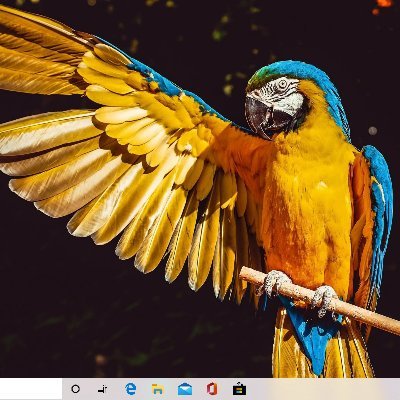
Task: Launch the Office app from taskbar
Action: click(212, 389)
